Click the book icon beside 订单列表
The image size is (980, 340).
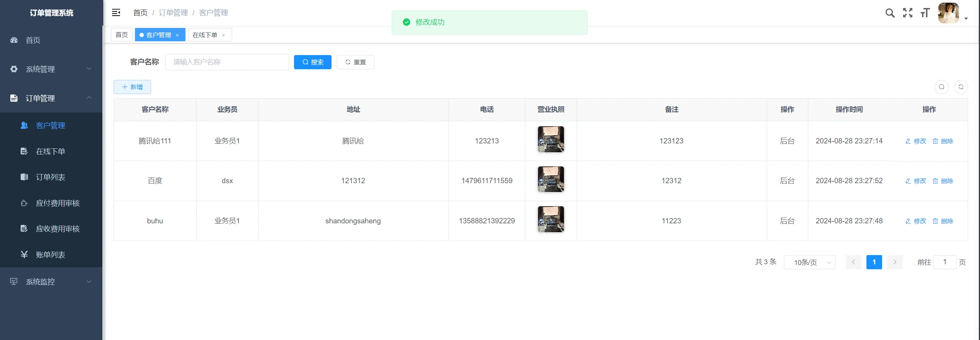click(x=24, y=177)
